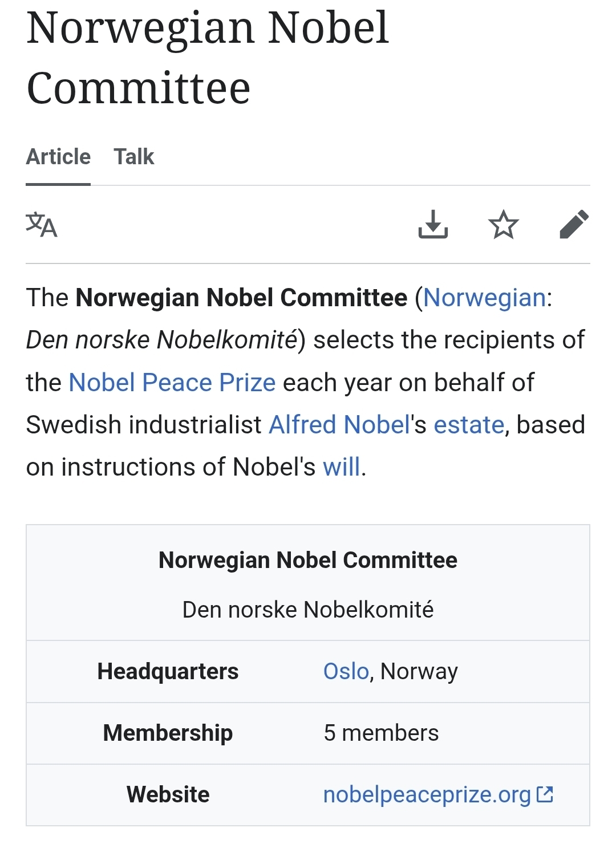616x844 pixels.
Task: Click the infobox title Norwegian Nobel Committee
Action: pos(307,560)
